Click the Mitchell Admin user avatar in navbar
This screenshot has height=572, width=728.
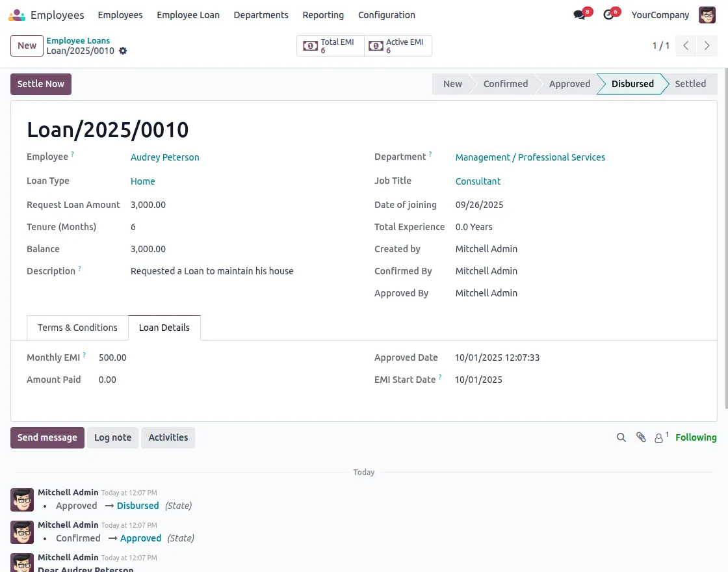coord(707,15)
